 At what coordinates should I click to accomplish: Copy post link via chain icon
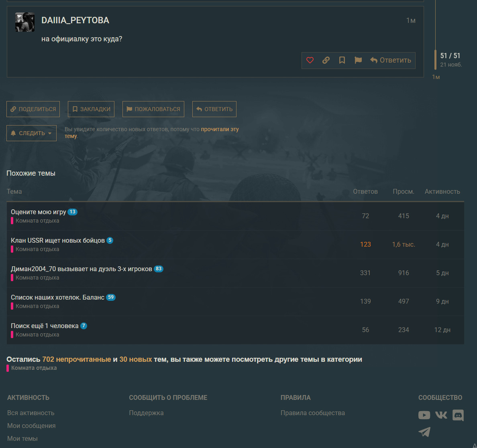coord(326,60)
